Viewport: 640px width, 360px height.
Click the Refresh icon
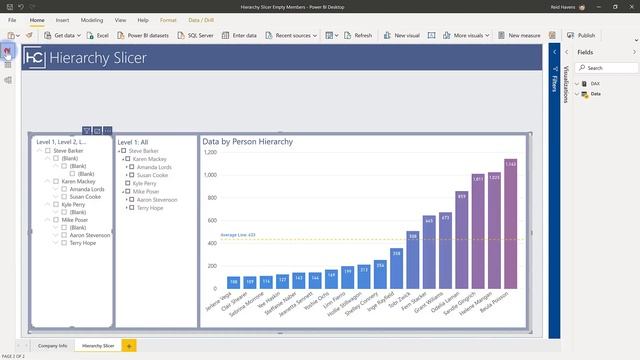tap(347, 36)
